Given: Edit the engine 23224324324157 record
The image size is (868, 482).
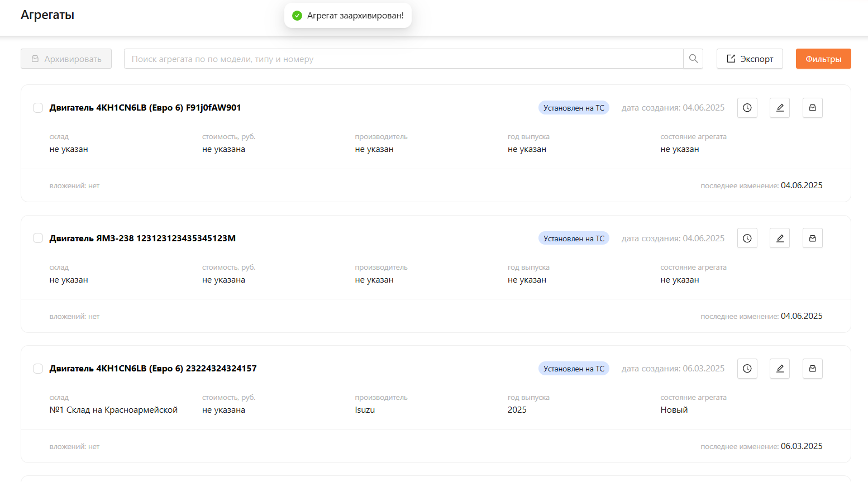Looking at the screenshot, I should click(x=780, y=369).
